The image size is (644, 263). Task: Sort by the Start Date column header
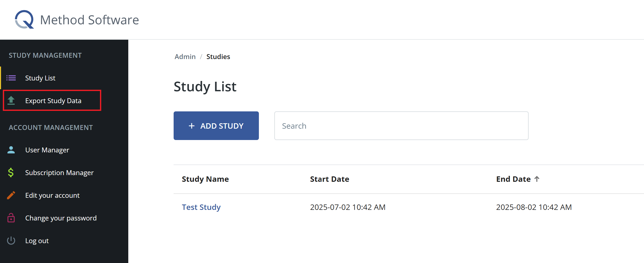pos(330,179)
